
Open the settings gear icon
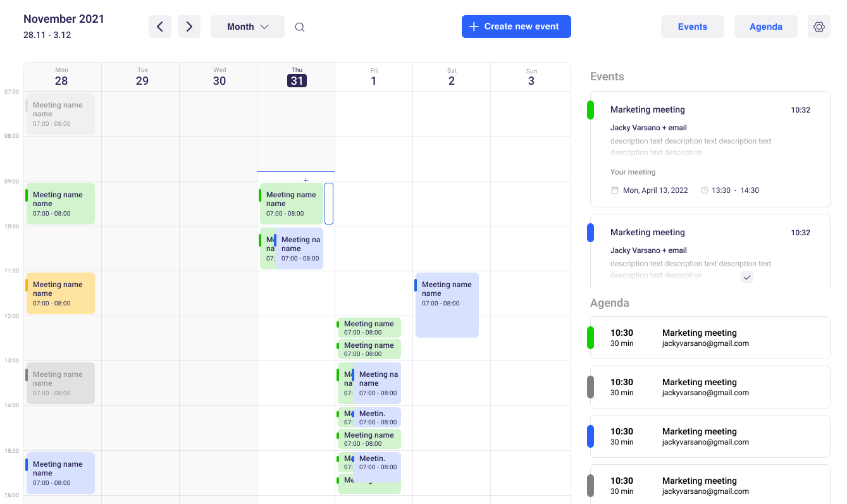coord(819,27)
